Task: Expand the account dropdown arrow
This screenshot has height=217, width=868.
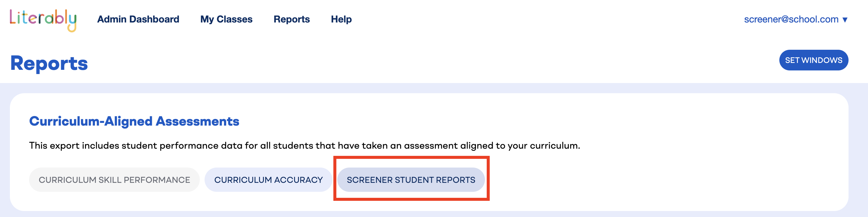Action: pos(845,19)
